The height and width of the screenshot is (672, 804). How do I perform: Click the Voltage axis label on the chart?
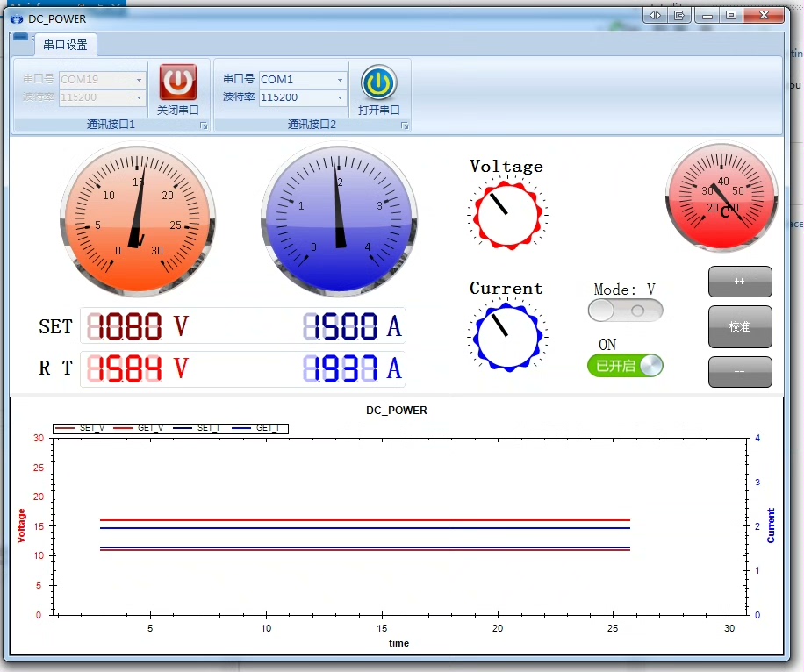coord(21,525)
